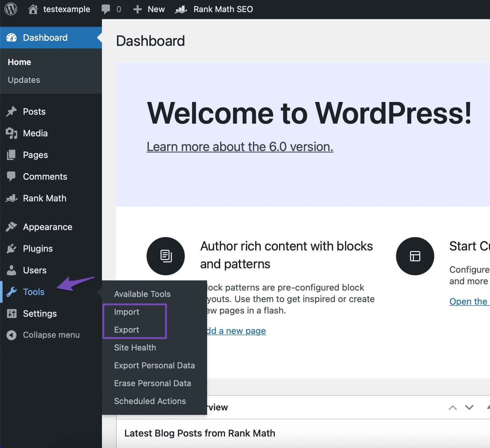This screenshot has height=448, width=490.
Task: Click Author rich content with blocks heading
Action: point(286,255)
